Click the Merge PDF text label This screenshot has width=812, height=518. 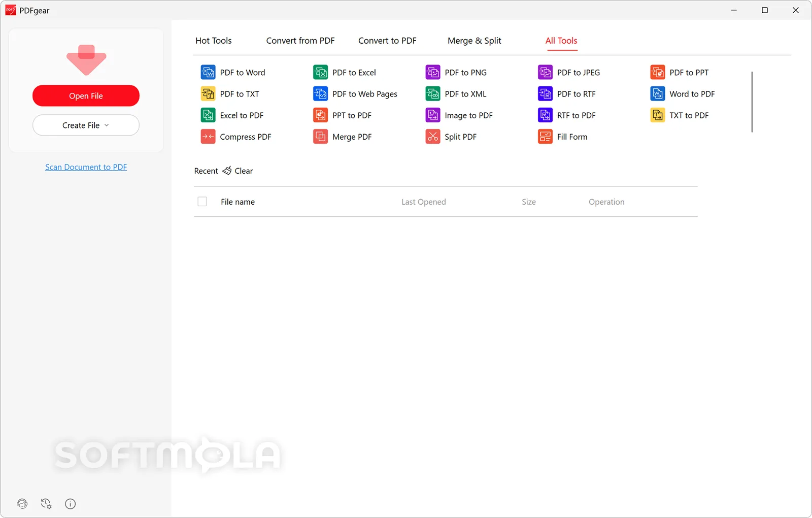tap(352, 137)
